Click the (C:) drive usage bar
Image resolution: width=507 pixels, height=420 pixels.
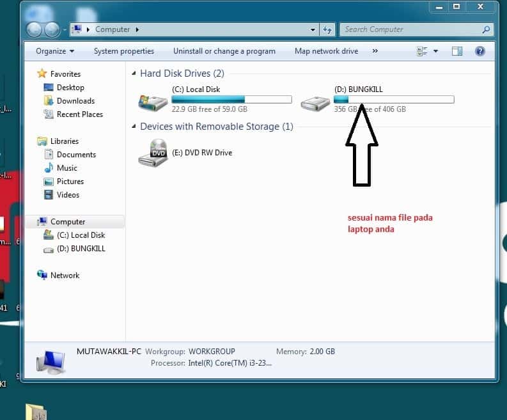(231, 99)
